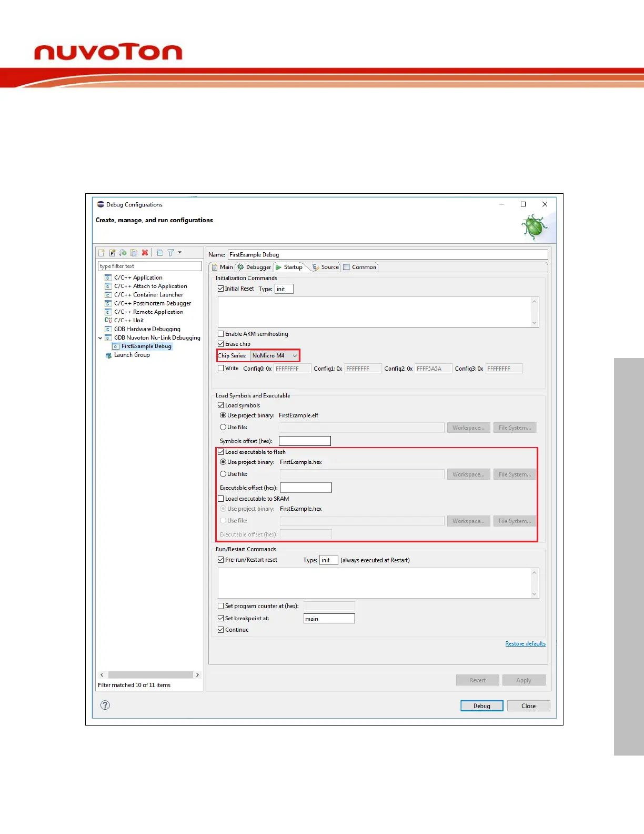Click the C/C++ Application icon
The width and height of the screenshot is (644, 834).
coord(108,277)
